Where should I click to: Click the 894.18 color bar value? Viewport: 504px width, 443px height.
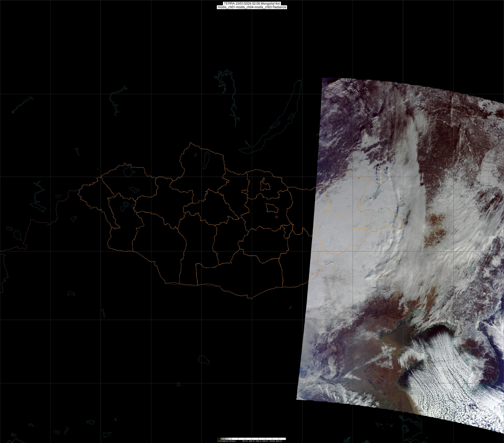pos(279,441)
